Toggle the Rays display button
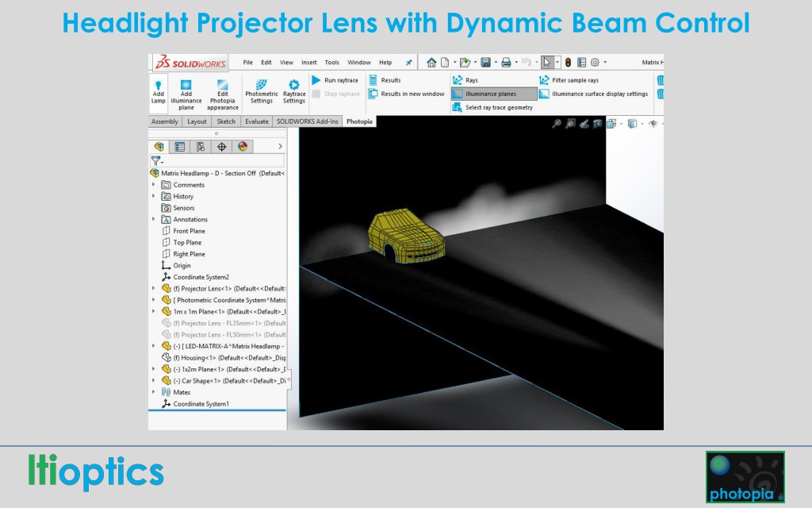This screenshot has width=812, height=508. (x=465, y=80)
